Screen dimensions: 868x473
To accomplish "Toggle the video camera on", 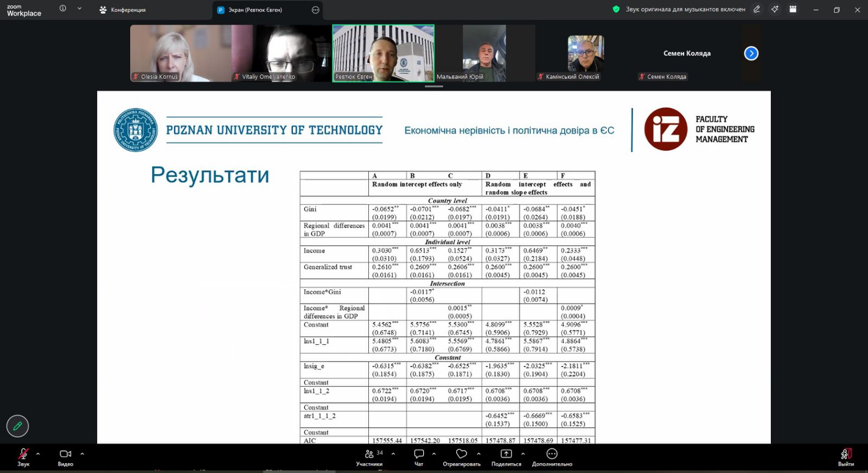I will (x=65, y=457).
